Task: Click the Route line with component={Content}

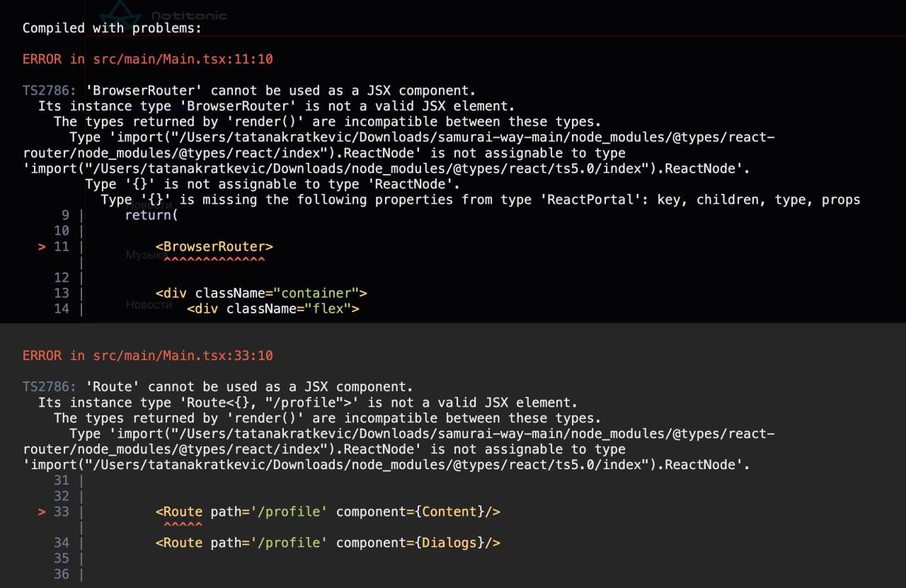Action: point(328,512)
